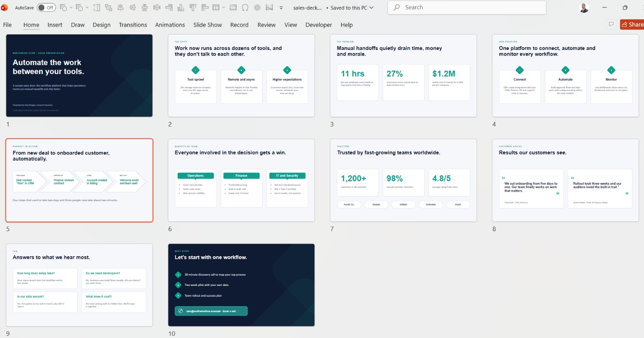Click the slide Layout icon in quick toolbar
Viewport: 644px width, 338px height.
click(216, 8)
